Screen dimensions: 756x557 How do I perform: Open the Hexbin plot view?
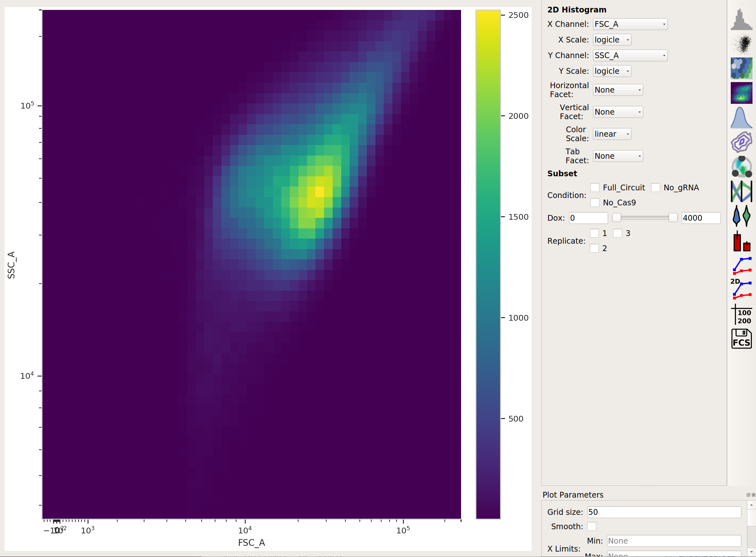pos(741,68)
